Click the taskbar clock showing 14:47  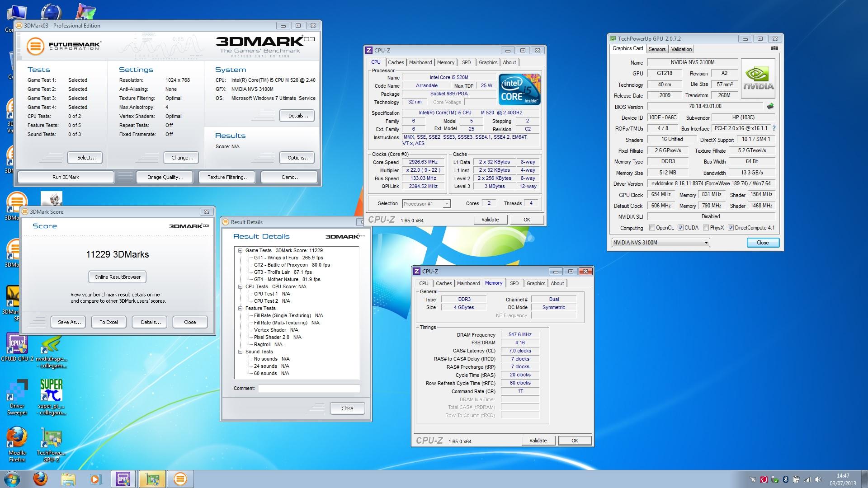coord(842,479)
